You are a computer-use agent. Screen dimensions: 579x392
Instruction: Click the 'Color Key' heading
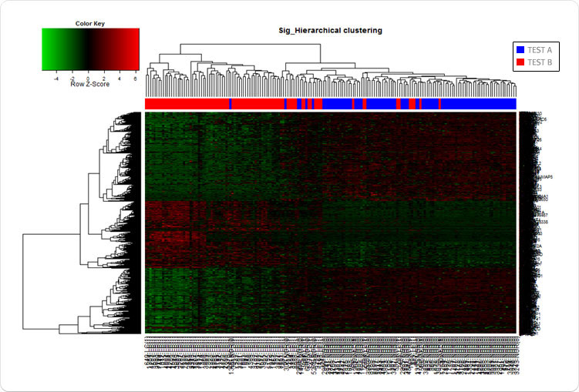90,23
